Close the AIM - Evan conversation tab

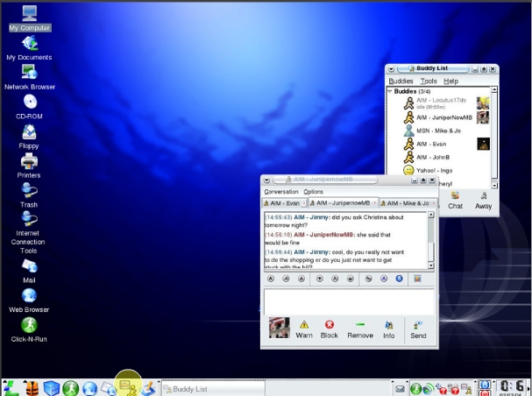[303, 203]
